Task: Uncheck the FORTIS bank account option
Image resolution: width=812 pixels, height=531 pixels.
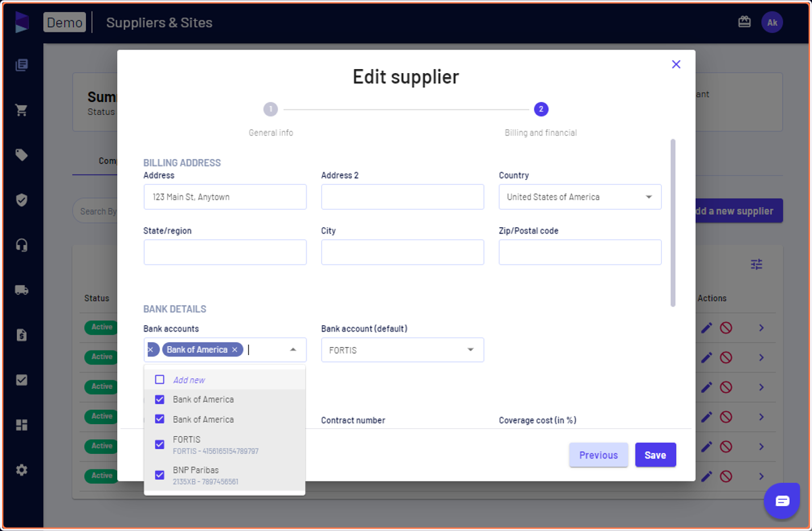Action: 160,444
